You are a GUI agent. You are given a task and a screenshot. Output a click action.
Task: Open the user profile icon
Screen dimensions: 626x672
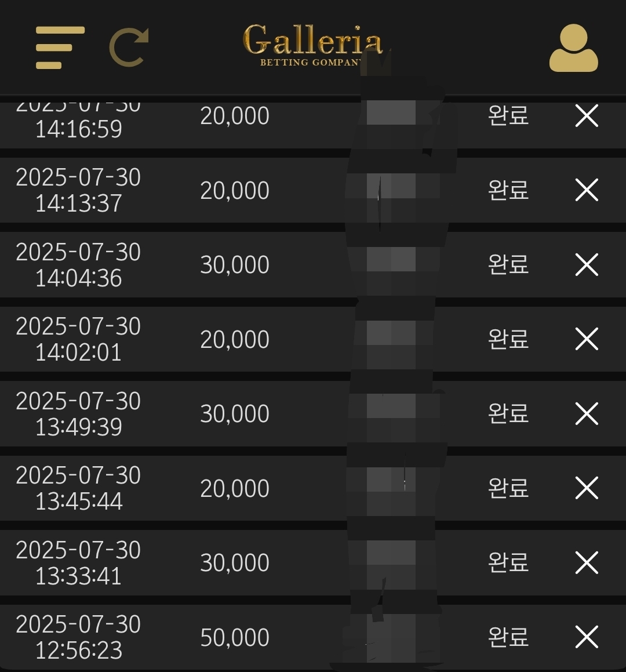[x=573, y=48]
